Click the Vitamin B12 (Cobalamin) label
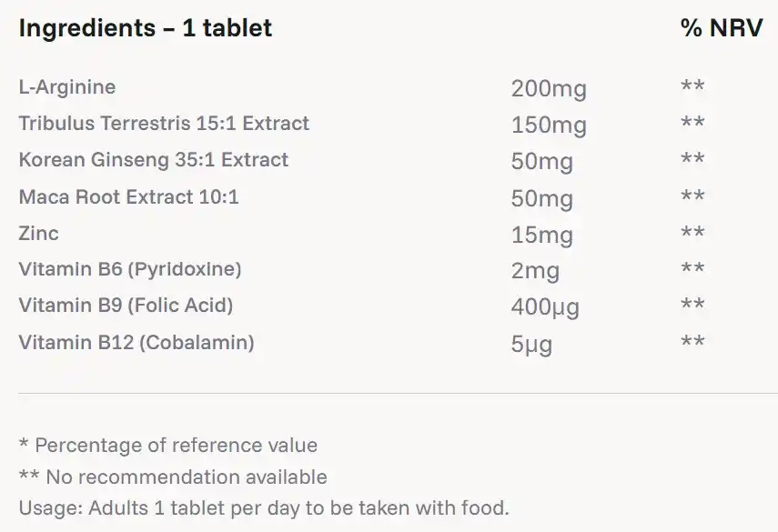The height and width of the screenshot is (532, 778). [x=136, y=343]
